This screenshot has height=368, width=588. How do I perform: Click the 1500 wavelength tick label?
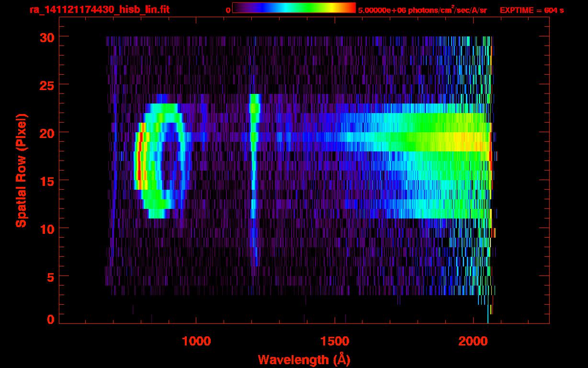pyautogui.click(x=335, y=341)
